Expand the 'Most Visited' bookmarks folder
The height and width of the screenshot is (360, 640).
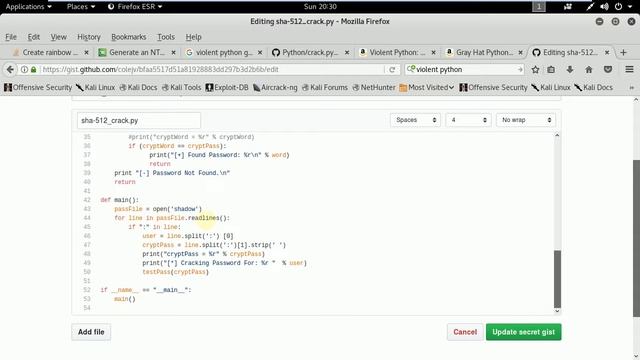tap(427, 87)
